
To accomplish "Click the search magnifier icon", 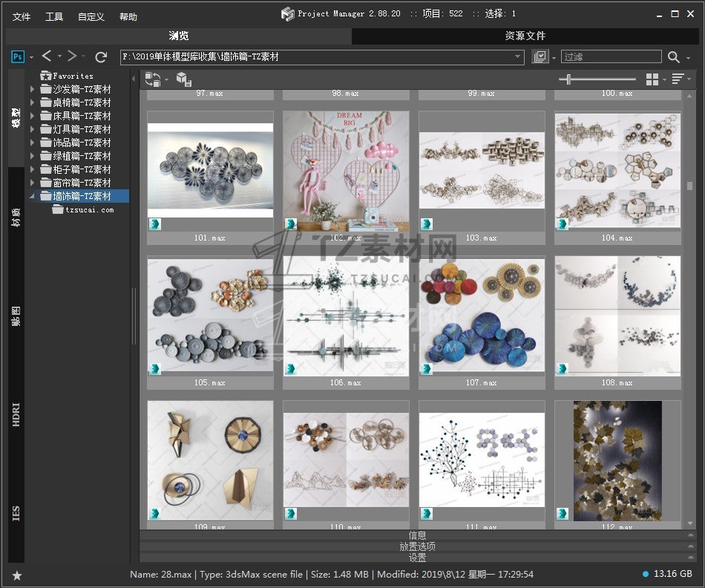I will [x=673, y=57].
